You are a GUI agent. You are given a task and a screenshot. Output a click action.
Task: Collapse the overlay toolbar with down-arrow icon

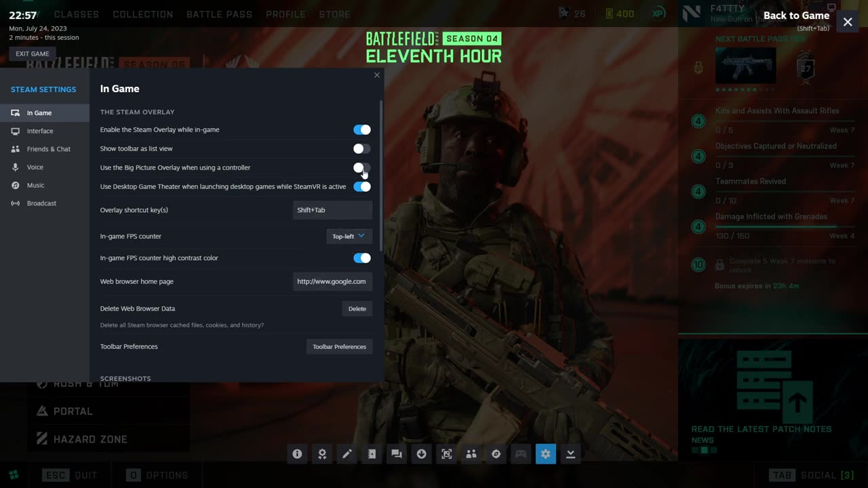point(571,454)
